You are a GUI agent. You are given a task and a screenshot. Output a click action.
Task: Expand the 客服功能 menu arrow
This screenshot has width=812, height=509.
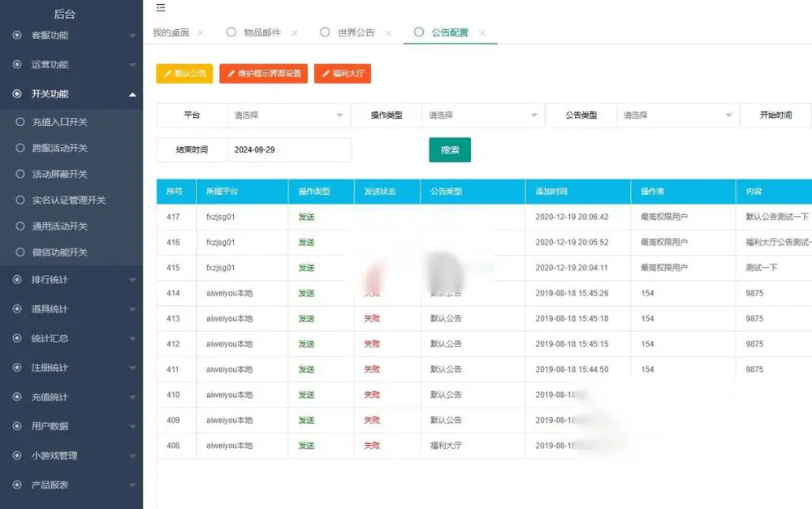tap(132, 36)
